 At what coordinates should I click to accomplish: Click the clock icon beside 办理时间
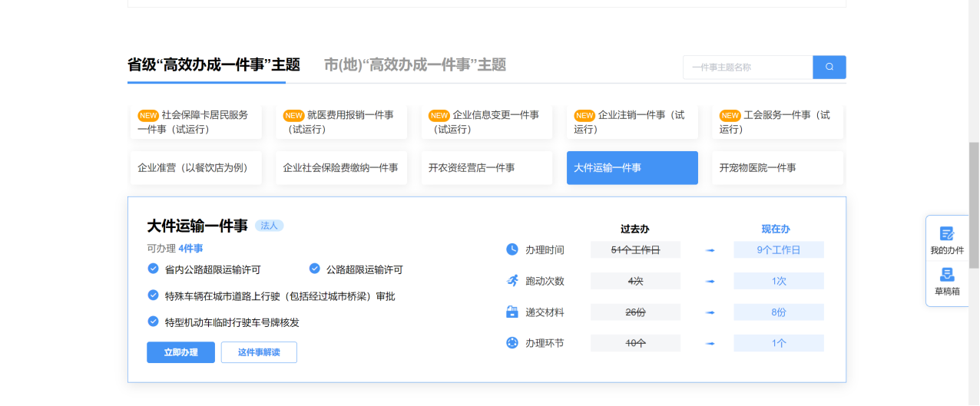tap(512, 249)
